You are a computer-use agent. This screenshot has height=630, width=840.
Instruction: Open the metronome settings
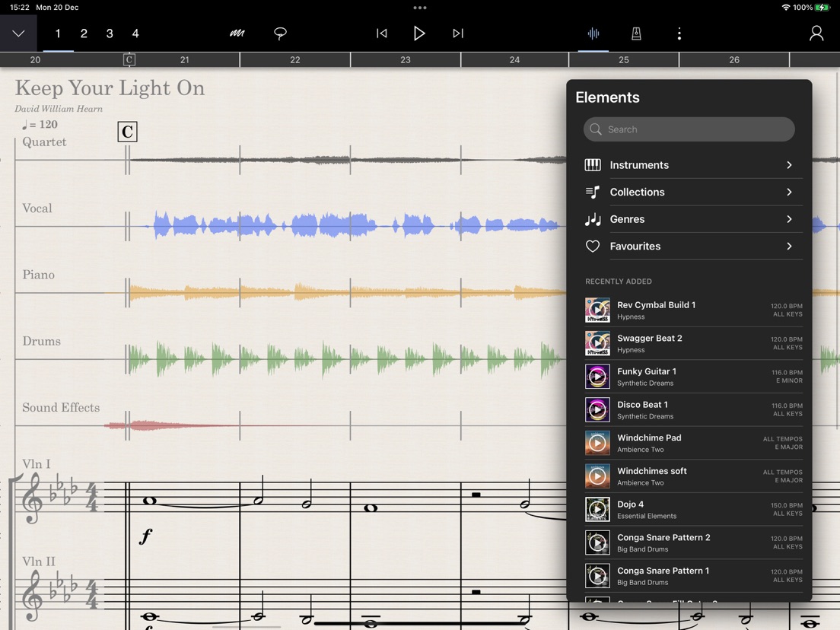click(x=636, y=33)
